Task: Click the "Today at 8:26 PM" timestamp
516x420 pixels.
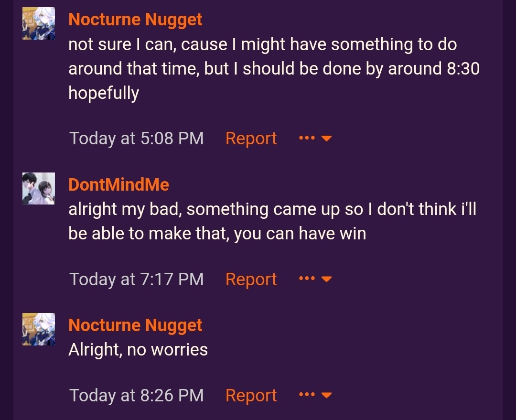Action: click(x=137, y=395)
